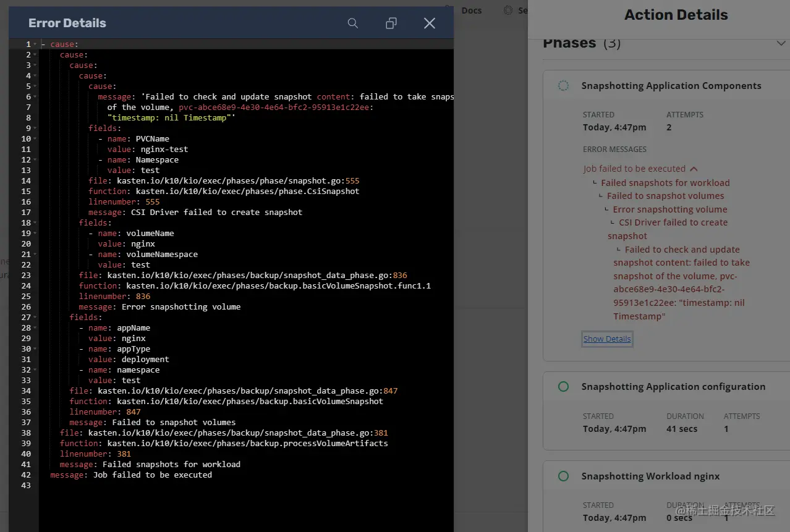Click the Error Details title
The width and height of the screenshot is (790, 532).
(67, 23)
